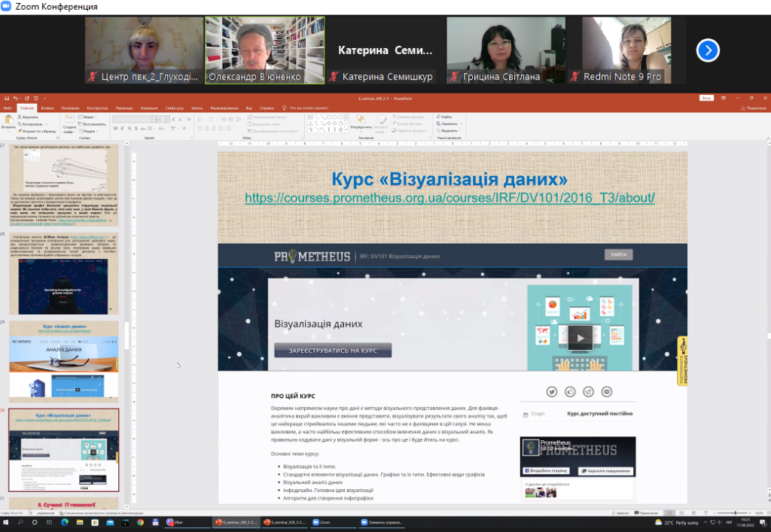This screenshot has width=771, height=532.
Task: Select the Аналіз даних slide thumbnail
Action: [64, 361]
